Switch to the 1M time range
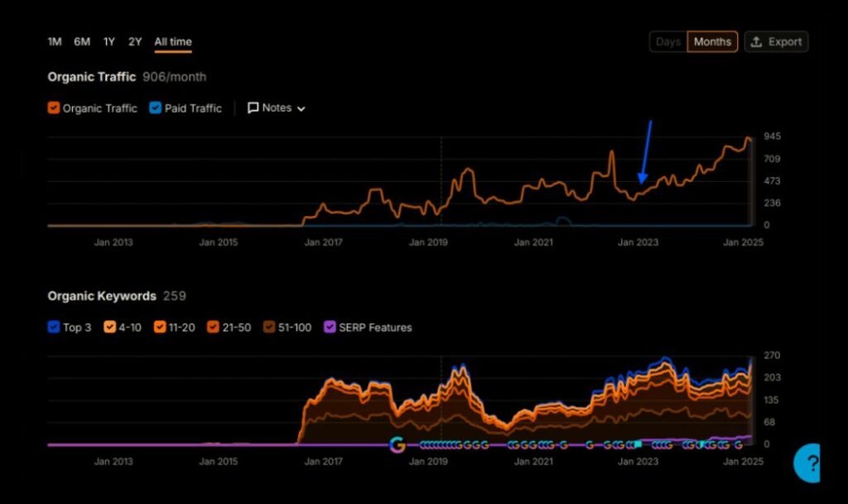This screenshot has width=848, height=504. 55,41
